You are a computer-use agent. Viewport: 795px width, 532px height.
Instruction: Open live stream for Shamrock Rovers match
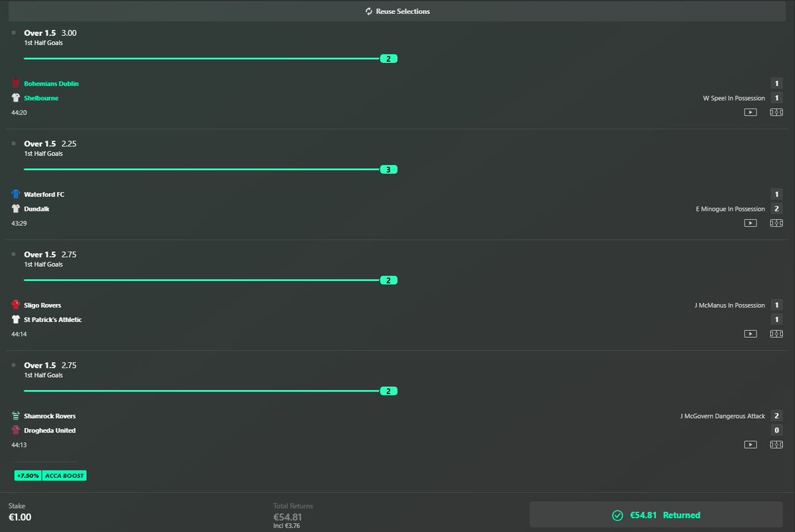[750, 445]
